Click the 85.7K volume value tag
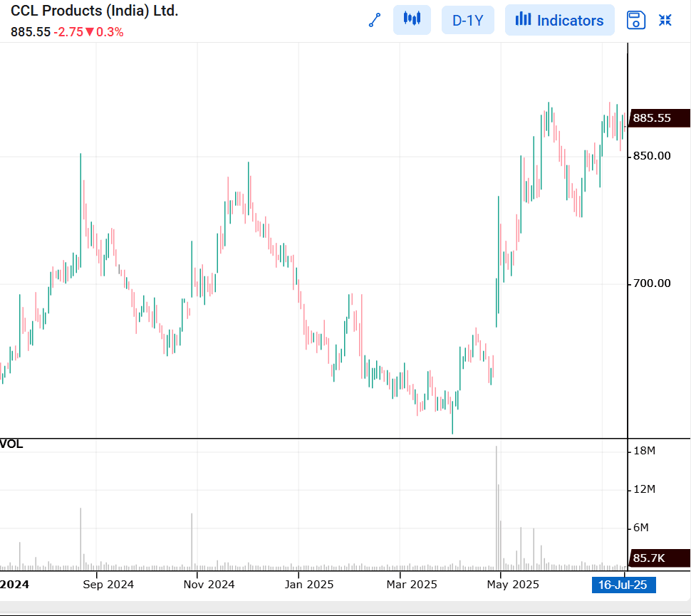This screenshot has height=616, width=691. pyautogui.click(x=659, y=558)
